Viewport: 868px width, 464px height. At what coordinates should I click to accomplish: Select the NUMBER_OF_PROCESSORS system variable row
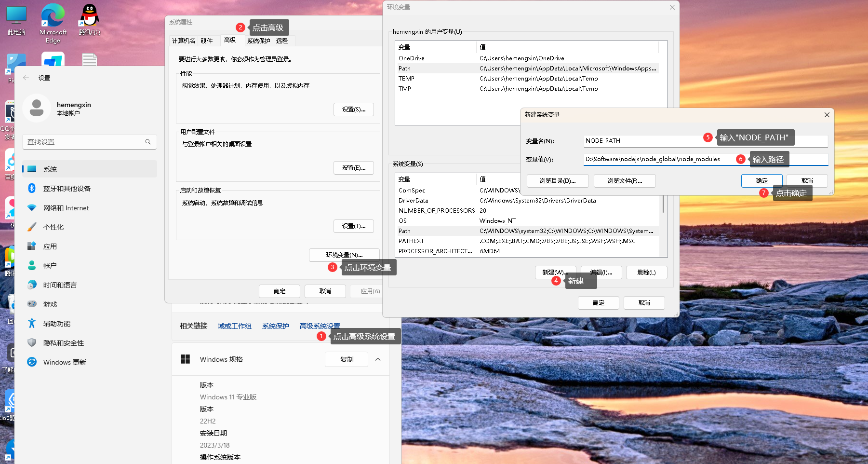pyautogui.click(x=527, y=211)
